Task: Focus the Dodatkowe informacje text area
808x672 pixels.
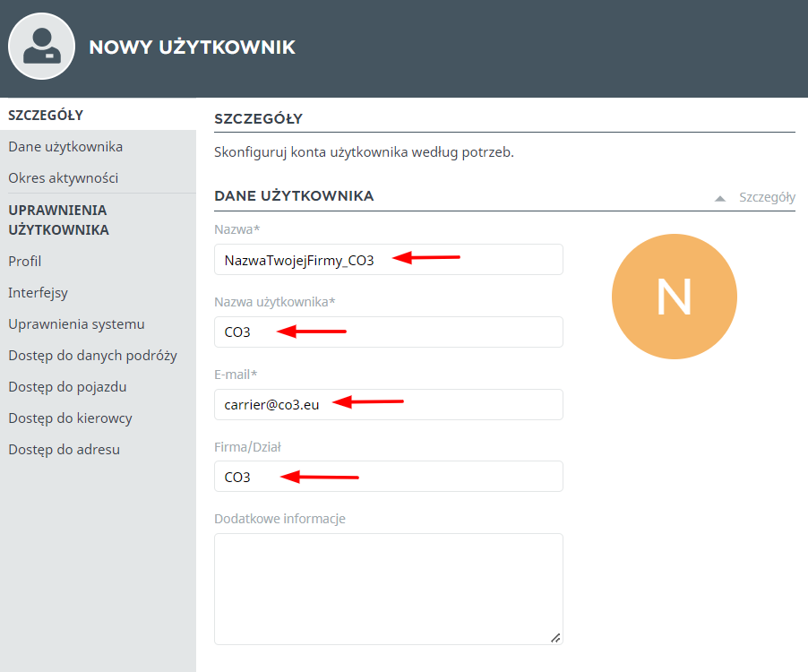Action: coord(389,589)
